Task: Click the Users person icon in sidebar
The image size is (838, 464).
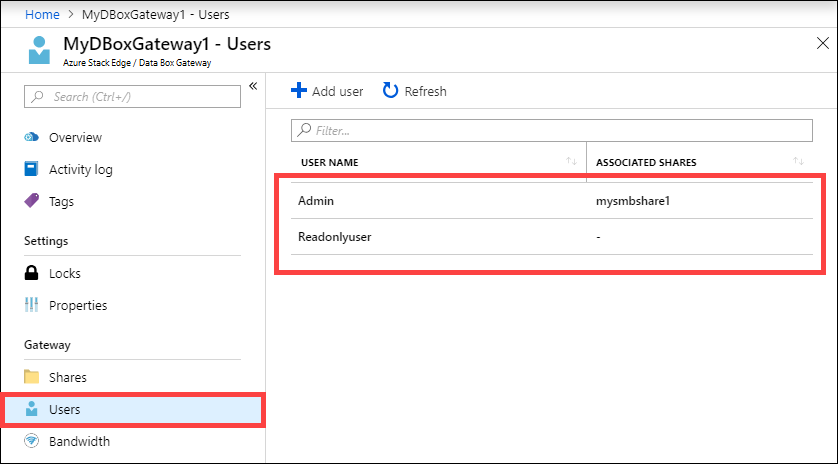Action: [32, 409]
